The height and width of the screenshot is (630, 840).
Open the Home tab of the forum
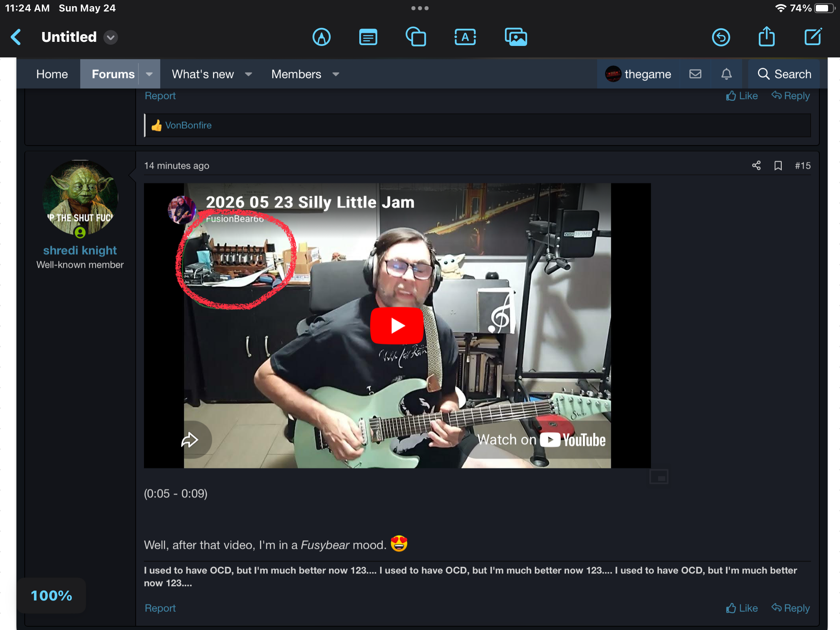(x=52, y=74)
